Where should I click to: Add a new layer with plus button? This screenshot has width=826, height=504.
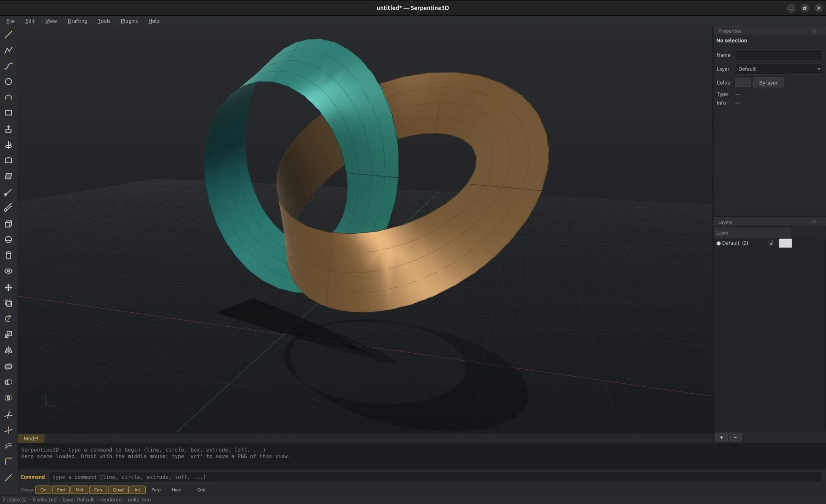pos(721,437)
